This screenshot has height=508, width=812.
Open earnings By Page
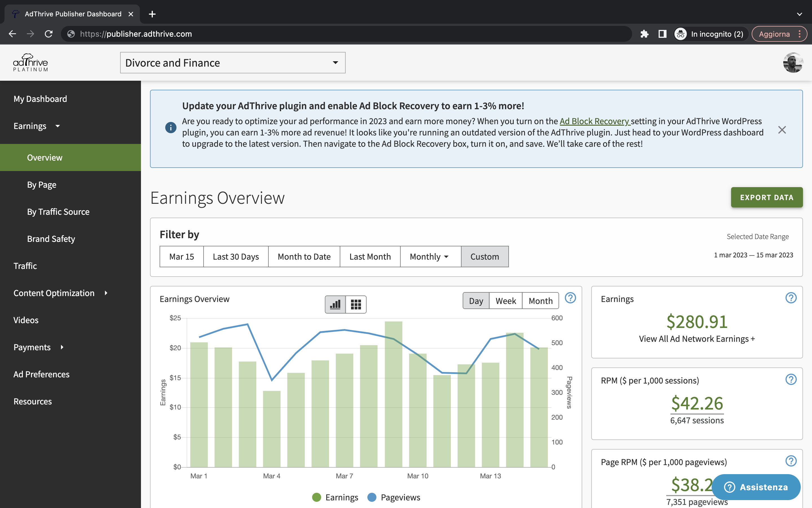pos(42,185)
